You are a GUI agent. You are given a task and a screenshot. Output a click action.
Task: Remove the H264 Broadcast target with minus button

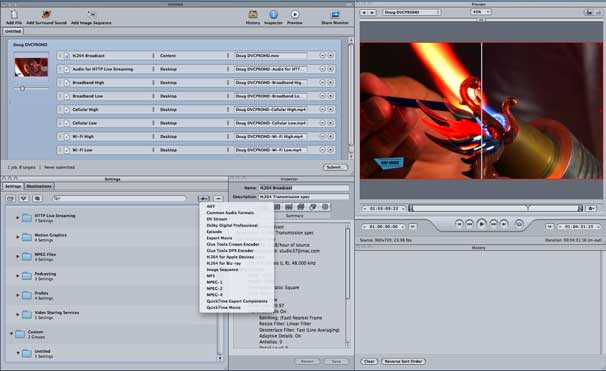coord(322,56)
